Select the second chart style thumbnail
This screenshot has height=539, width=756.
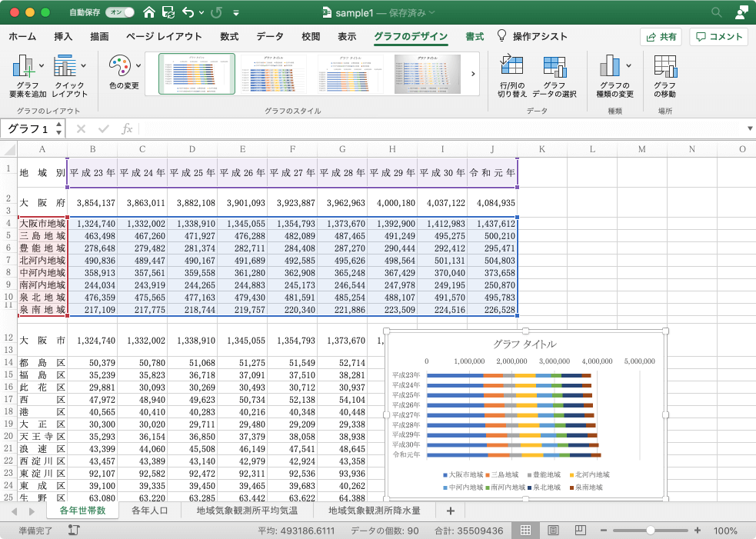click(x=274, y=74)
